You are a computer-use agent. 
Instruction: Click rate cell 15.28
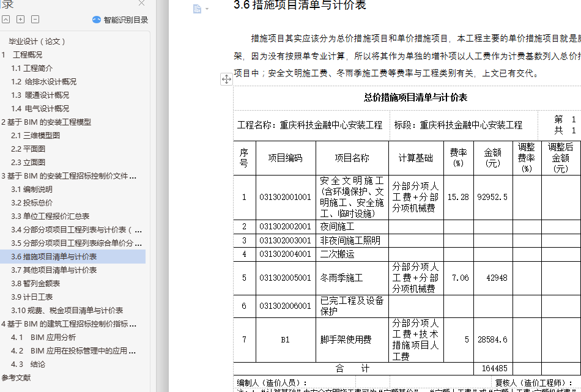pos(458,197)
